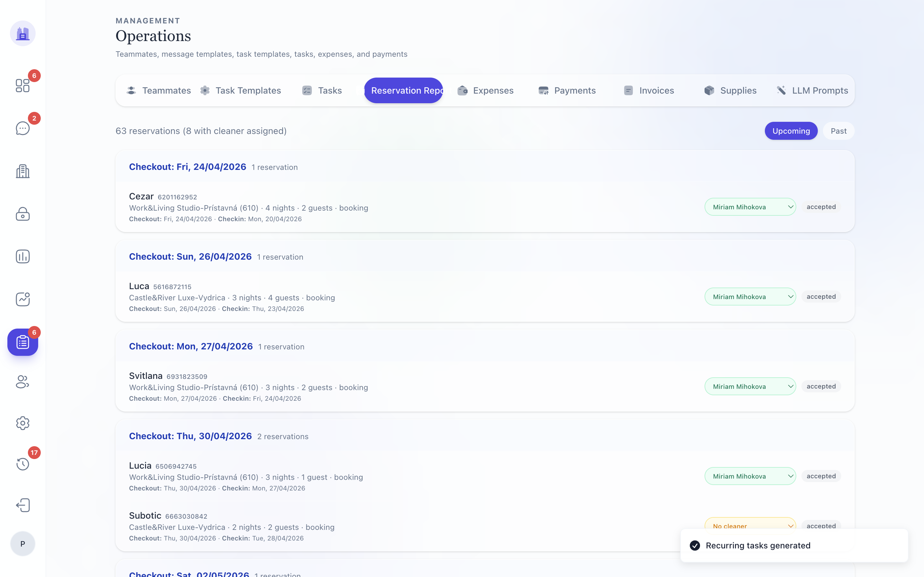Click the user avatar P button
Image resolution: width=924 pixels, height=577 pixels.
tap(22, 544)
